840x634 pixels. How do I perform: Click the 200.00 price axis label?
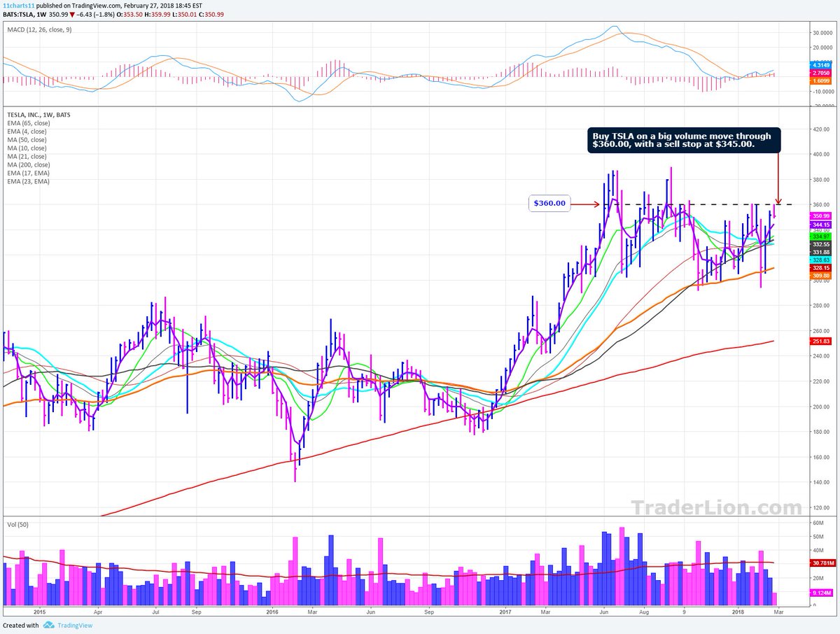(820, 407)
